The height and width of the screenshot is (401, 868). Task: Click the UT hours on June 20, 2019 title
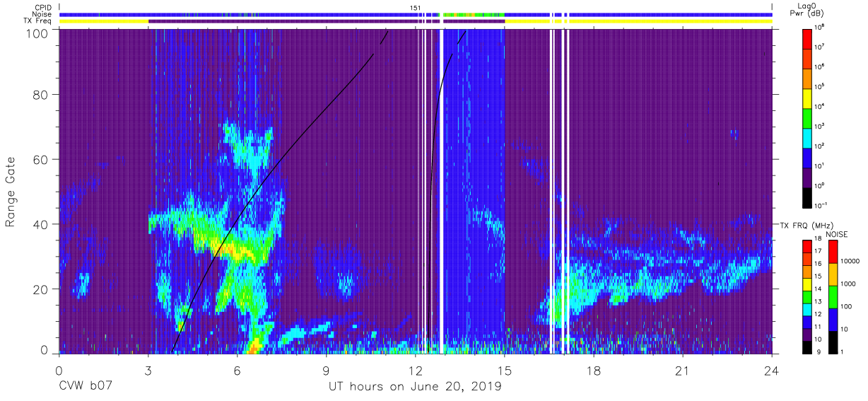[415, 388]
